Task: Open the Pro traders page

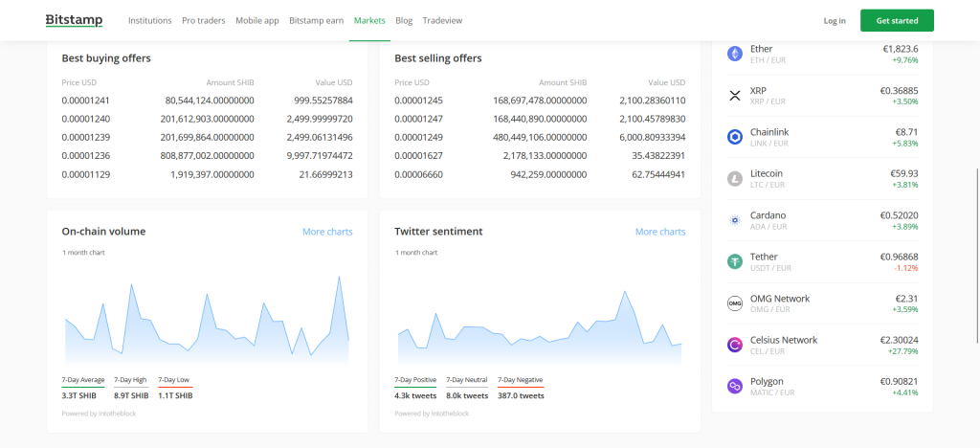Action: click(204, 21)
